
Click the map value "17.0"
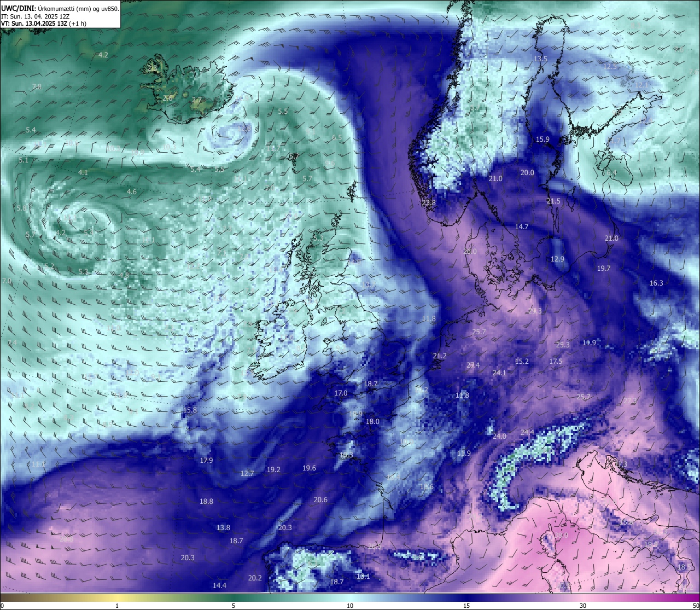(341, 393)
